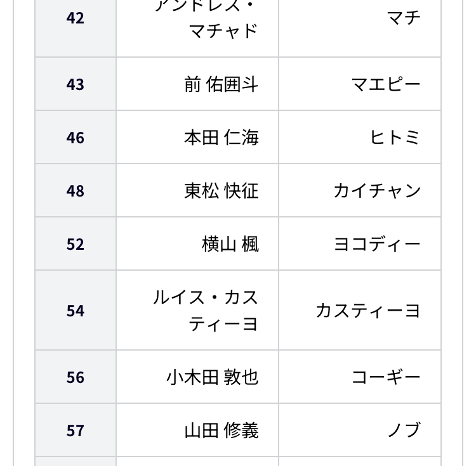Click jersey number 56
The image size is (476, 466).
click(x=76, y=377)
